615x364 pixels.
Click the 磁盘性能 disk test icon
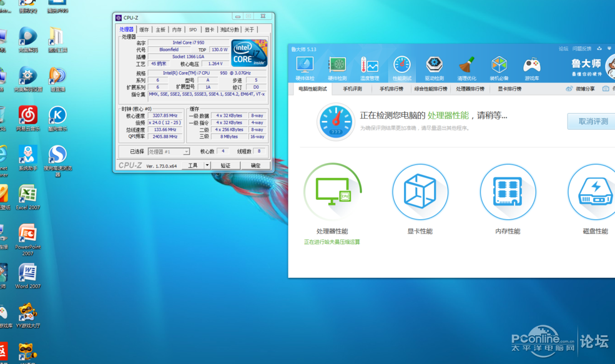(596, 192)
